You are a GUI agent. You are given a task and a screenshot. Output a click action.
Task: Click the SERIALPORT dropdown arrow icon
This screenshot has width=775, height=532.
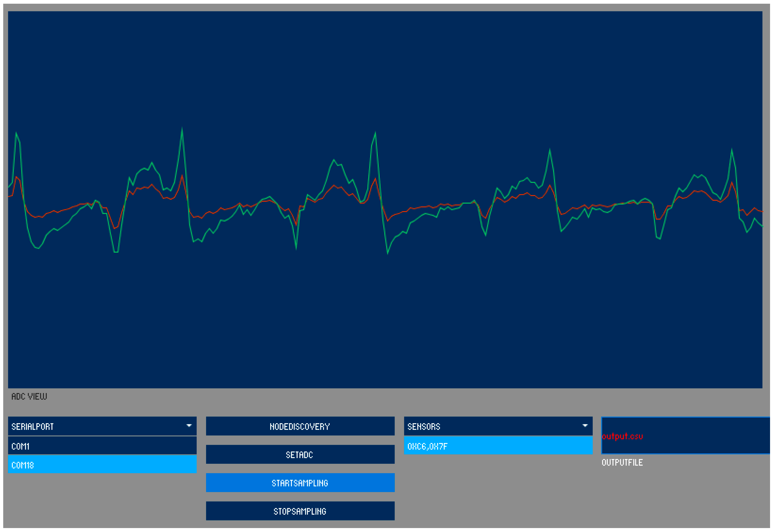tap(189, 426)
